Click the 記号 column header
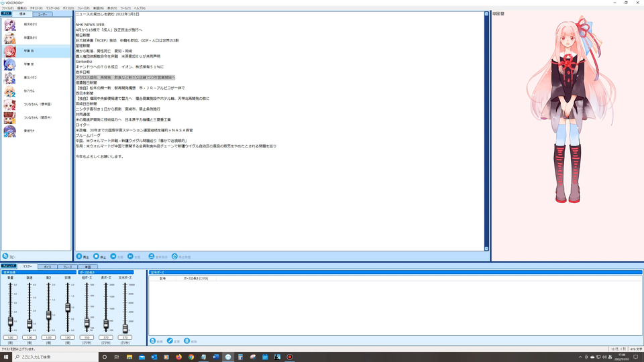The image size is (644, 362). [x=162, y=278]
